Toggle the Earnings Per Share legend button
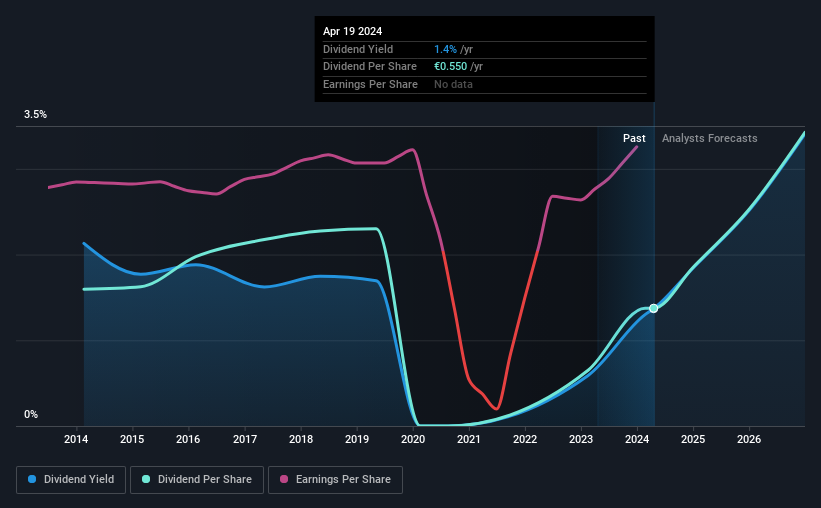This screenshot has height=508, width=821. pos(335,480)
